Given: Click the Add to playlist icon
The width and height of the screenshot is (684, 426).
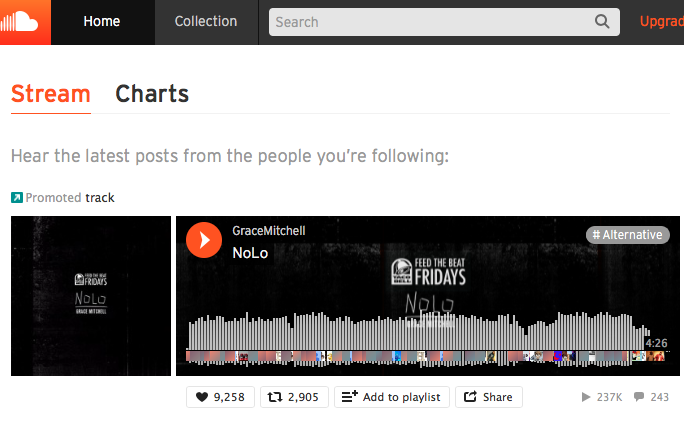Looking at the screenshot, I should pyautogui.click(x=349, y=396).
